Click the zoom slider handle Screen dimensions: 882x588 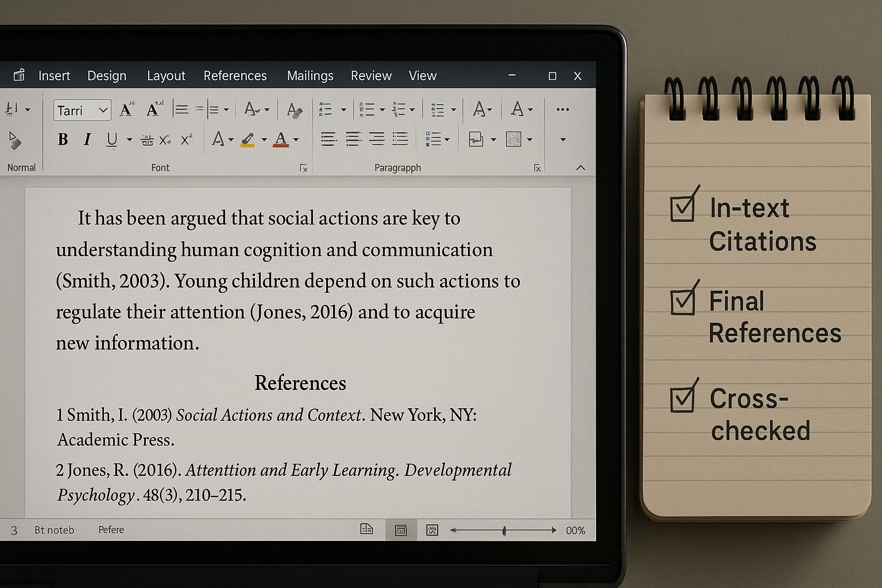(x=504, y=531)
